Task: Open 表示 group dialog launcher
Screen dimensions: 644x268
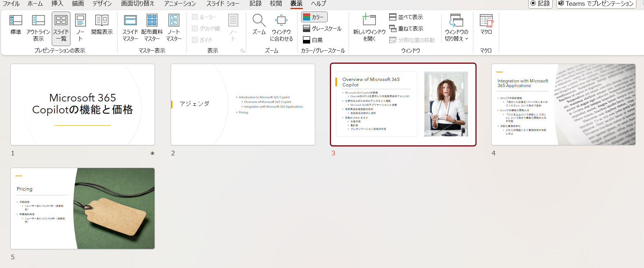Action: pyautogui.click(x=243, y=51)
